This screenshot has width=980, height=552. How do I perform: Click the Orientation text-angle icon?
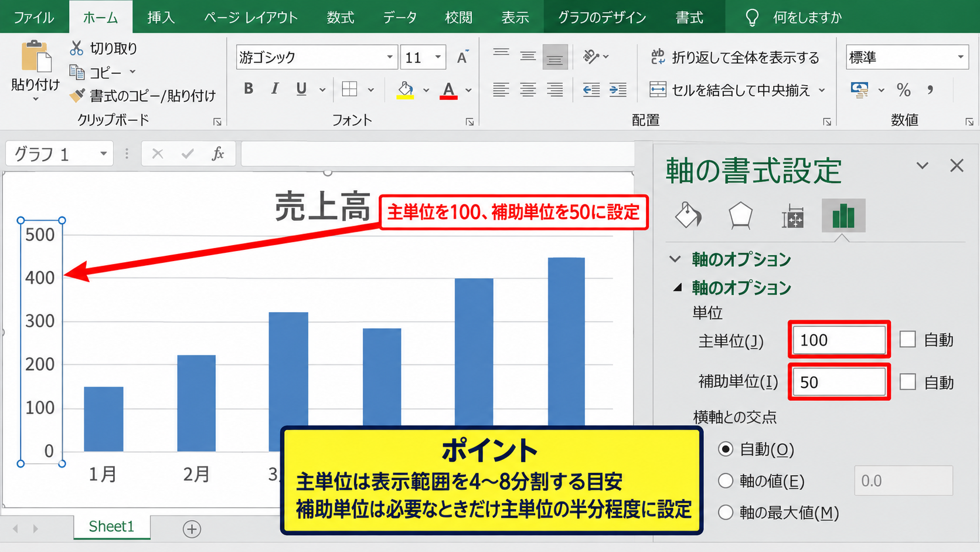591,56
